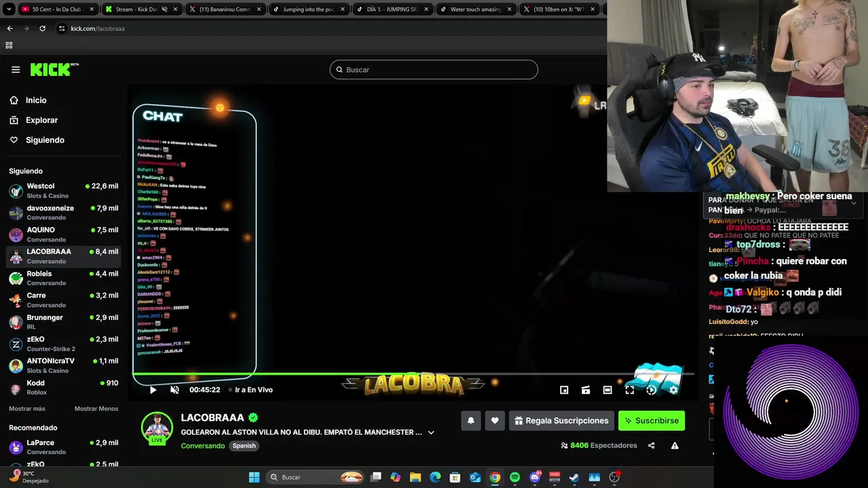Screen dimensions: 868x488
Task: Follow channel with heart button
Action: (x=495, y=421)
